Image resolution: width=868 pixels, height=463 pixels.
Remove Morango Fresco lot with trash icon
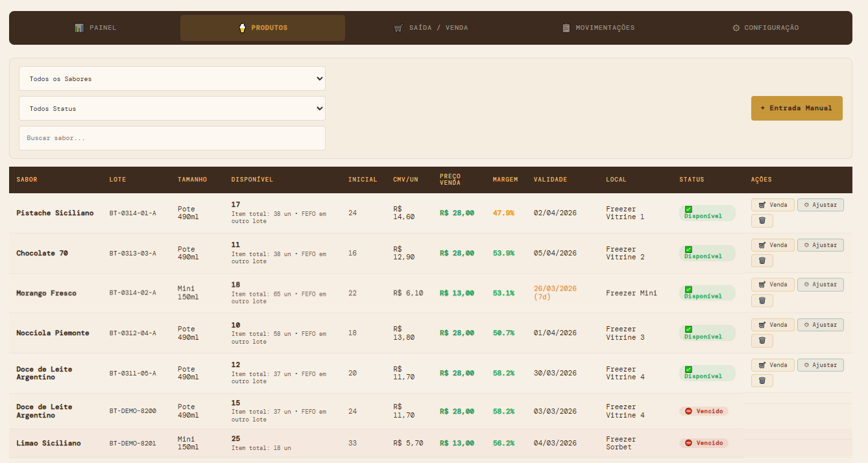762,301
